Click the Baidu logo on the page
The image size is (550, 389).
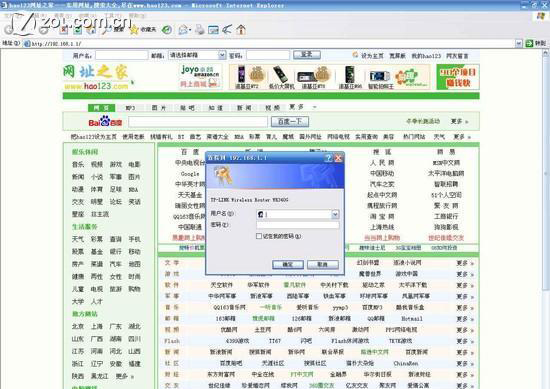(105, 122)
